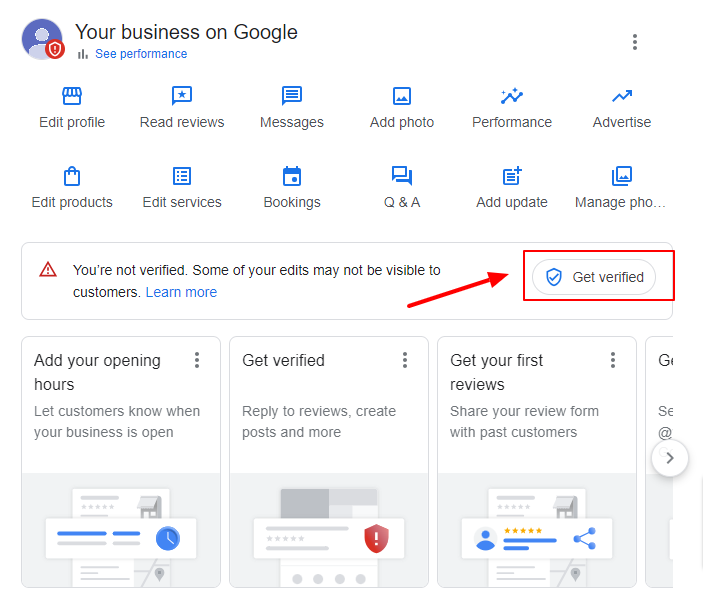Click the Add photo icon
This screenshot has width=703, height=593.
click(402, 96)
